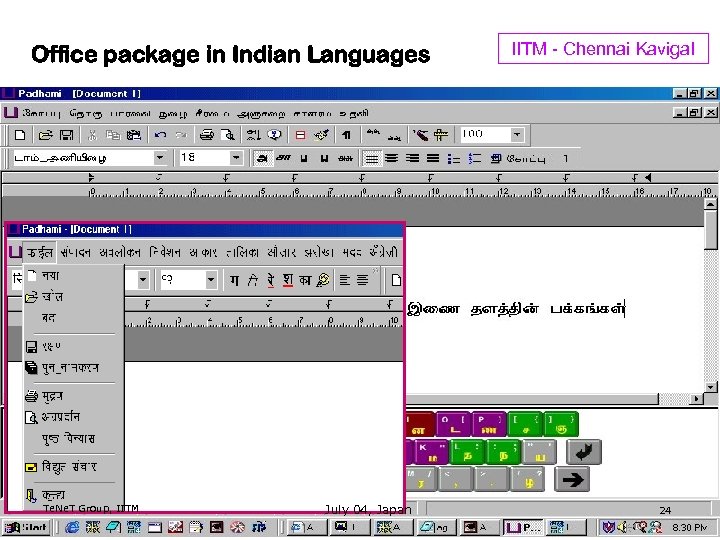Toggle underlined श button in Hindi window
Viewport: 720px width, 540px height.
287,280
